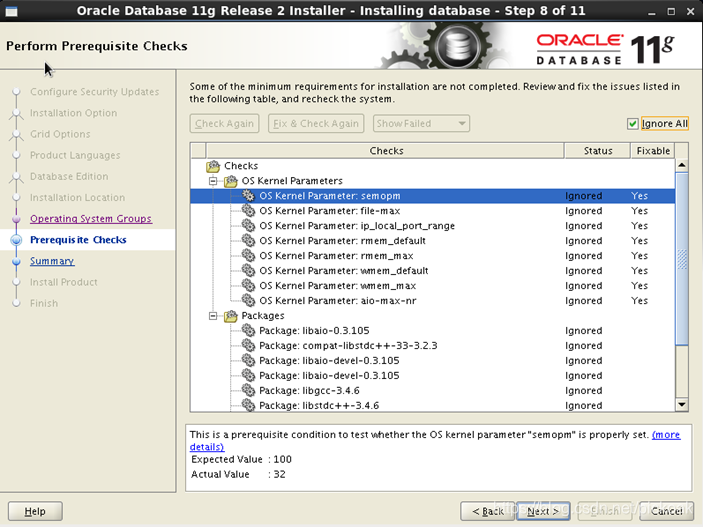Select row 'OS Kernel Parameter: aio-max-nr'

tap(433, 301)
